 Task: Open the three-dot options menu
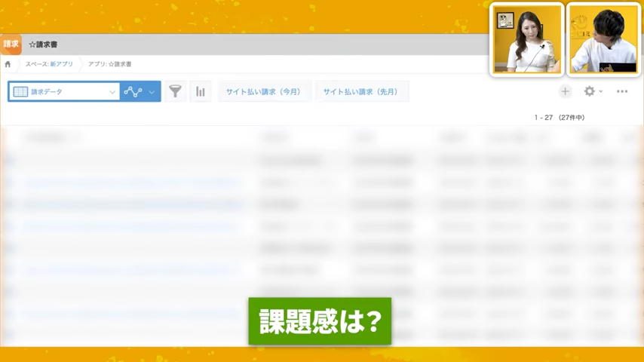[622, 91]
